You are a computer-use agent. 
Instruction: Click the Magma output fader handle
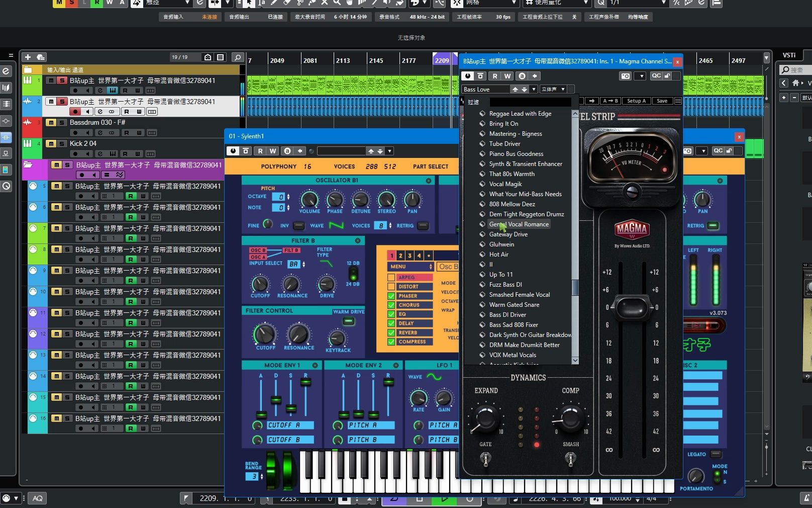pos(631,307)
